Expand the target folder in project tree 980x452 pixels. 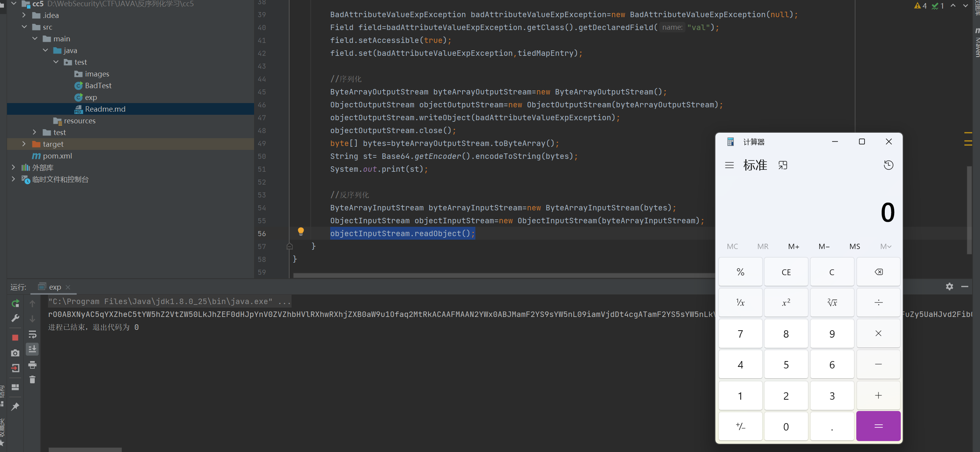click(x=24, y=144)
